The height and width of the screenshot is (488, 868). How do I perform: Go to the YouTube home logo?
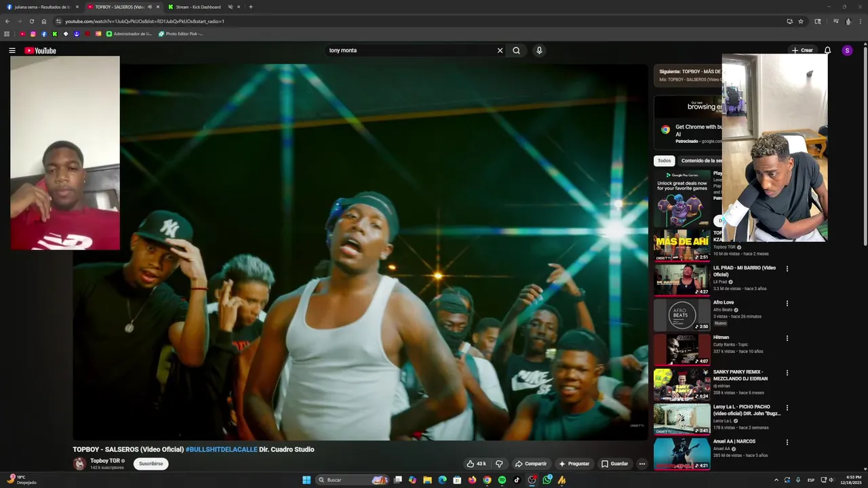click(x=40, y=51)
